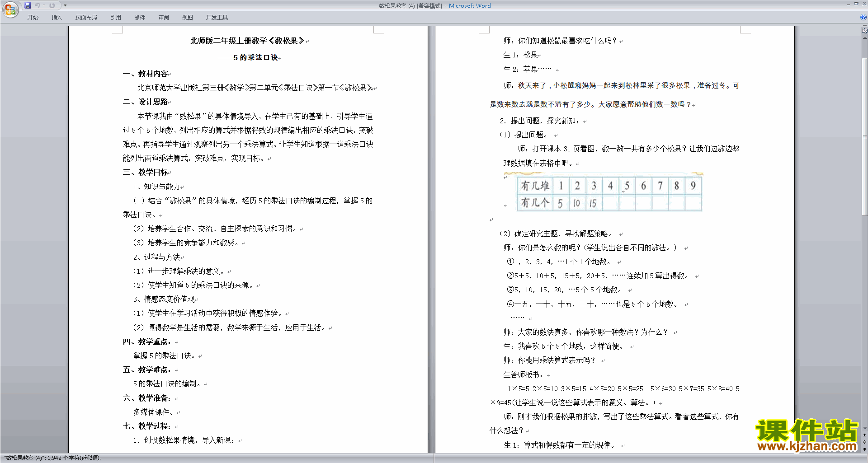Go to the 视图 ribbon tab
The height and width of the screenshot is (463, 868).
point(187,17)
